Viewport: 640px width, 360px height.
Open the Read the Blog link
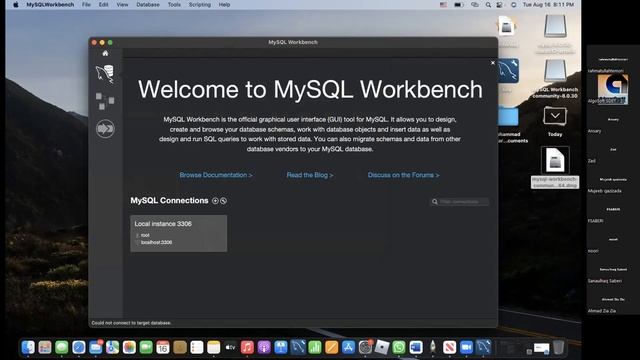coord(310,175)
